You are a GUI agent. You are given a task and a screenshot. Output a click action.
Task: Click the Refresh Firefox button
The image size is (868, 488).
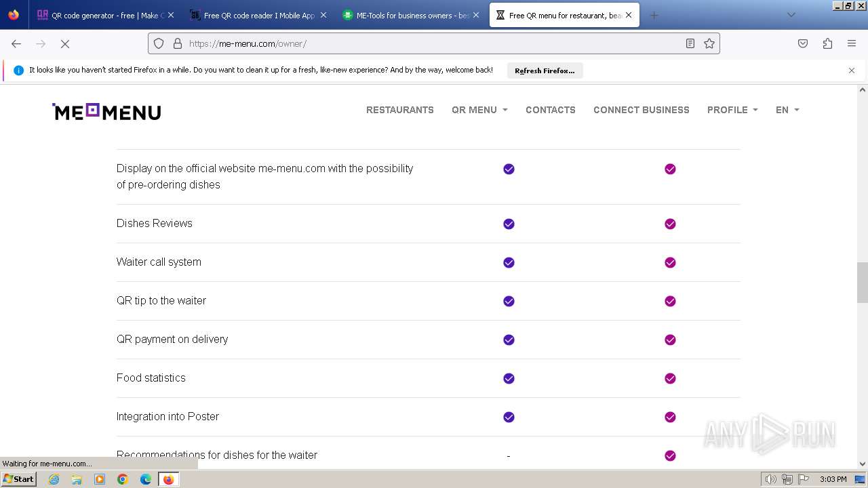click(x=545, y=70)
